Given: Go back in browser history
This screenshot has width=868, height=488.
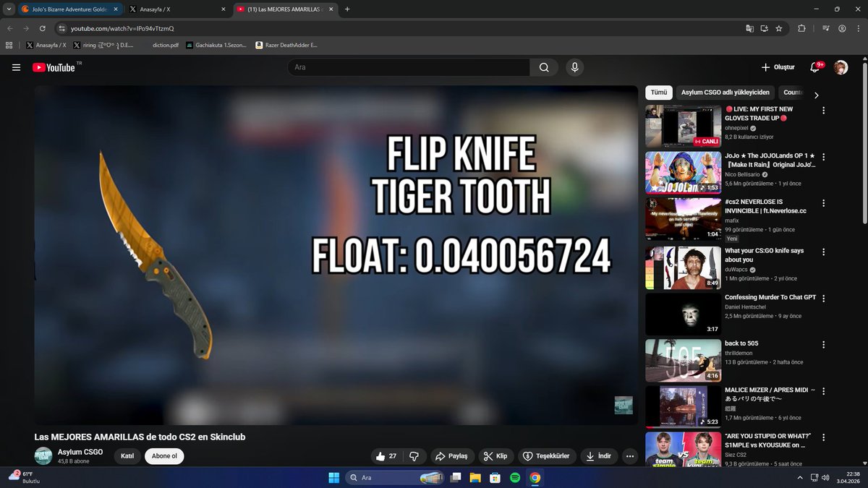Looking at the screenshot, I should (x=10, y=28).
